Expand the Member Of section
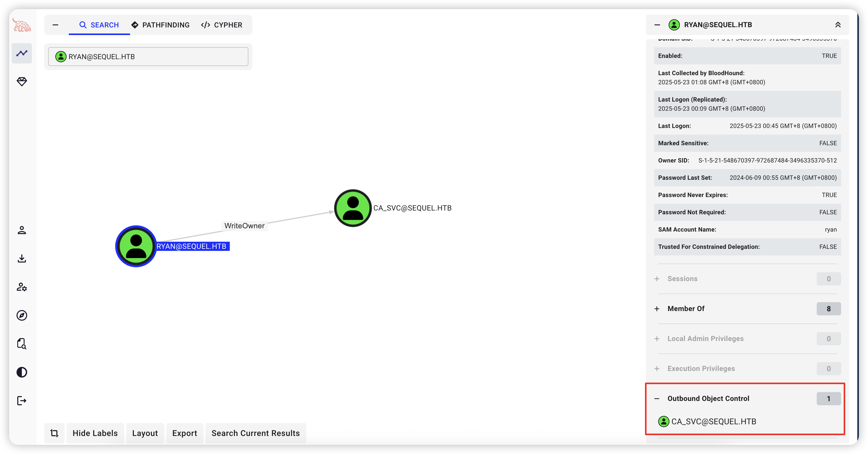 (x=686, y=309)
